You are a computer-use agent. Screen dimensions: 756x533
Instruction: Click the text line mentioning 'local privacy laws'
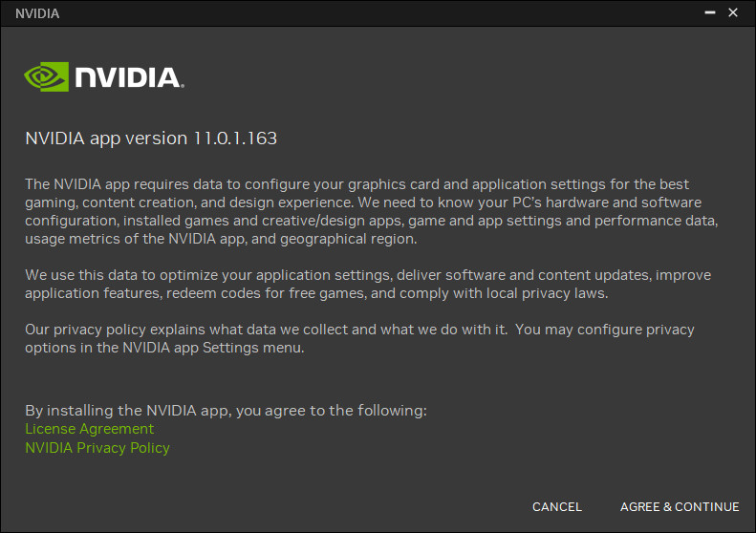[316, 293]
